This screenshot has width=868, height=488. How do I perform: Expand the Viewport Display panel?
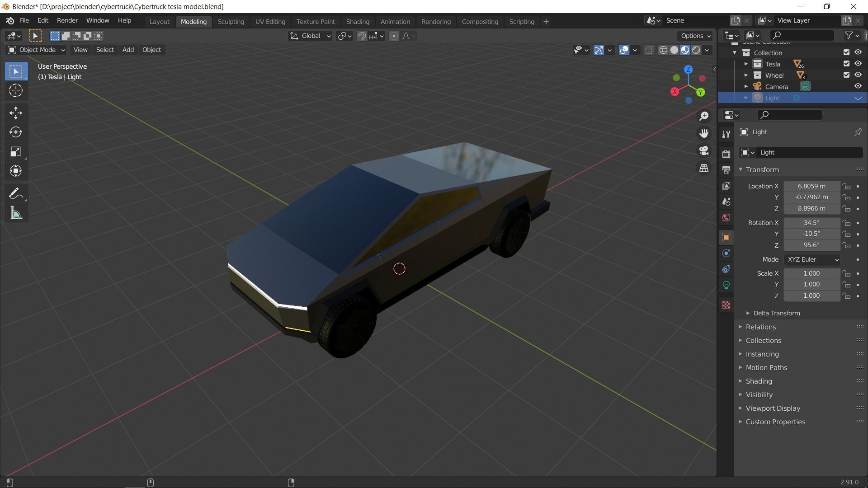pyautogui.click(x=773, y=408)
